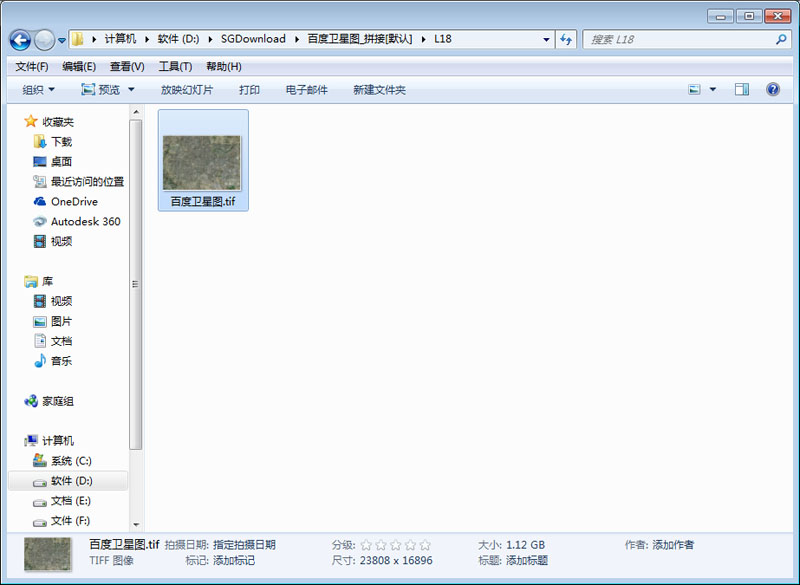Select the 百度卫星图.tif file thumbnail
The image size is (800, 585).
click(x=203, y=160)
